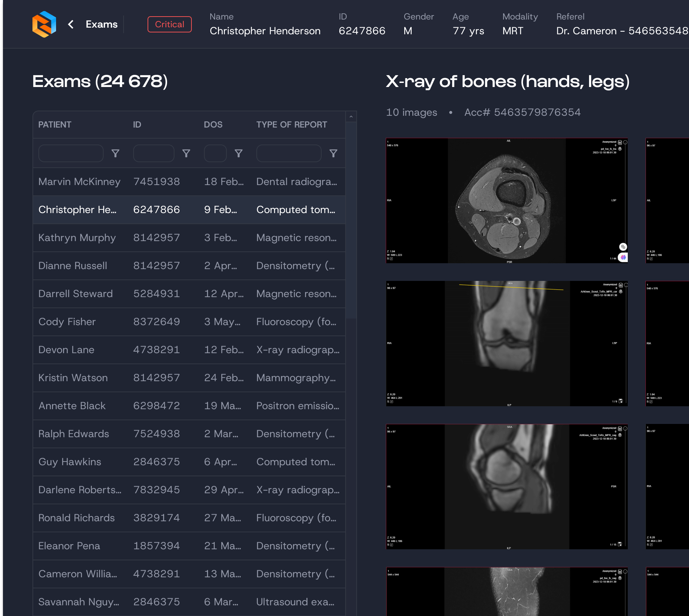Select the Guy Hawkins exam row
689x616 pixels.
pyautogui.click(x=189, y=462)
